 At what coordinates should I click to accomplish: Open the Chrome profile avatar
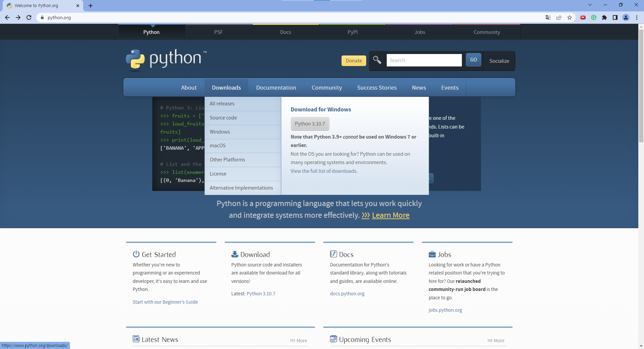point(626,17)
